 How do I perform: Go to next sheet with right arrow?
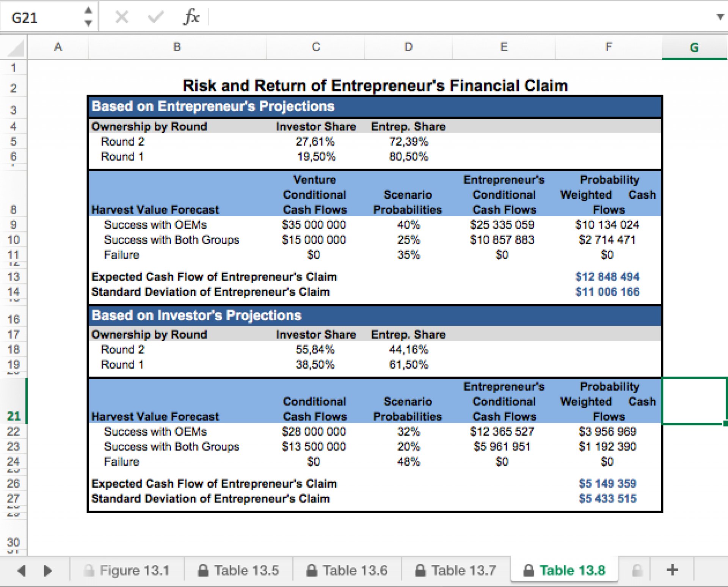[47, 570]
